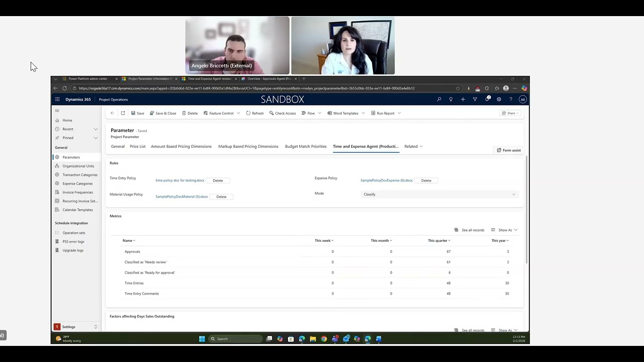Click the Save toolbar button
644x362 pixels.
[x=138, y=113]
